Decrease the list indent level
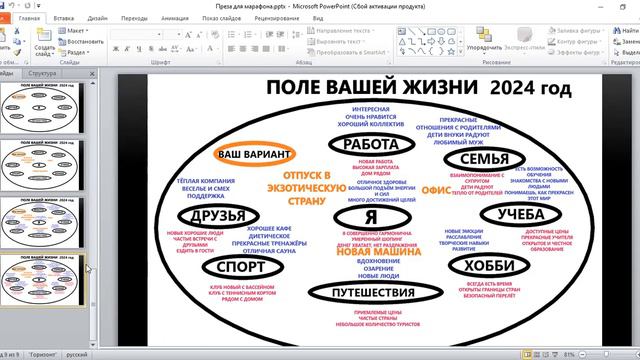Image resolution: width=640 pixels, height=360 pixels. coord(269,35)
